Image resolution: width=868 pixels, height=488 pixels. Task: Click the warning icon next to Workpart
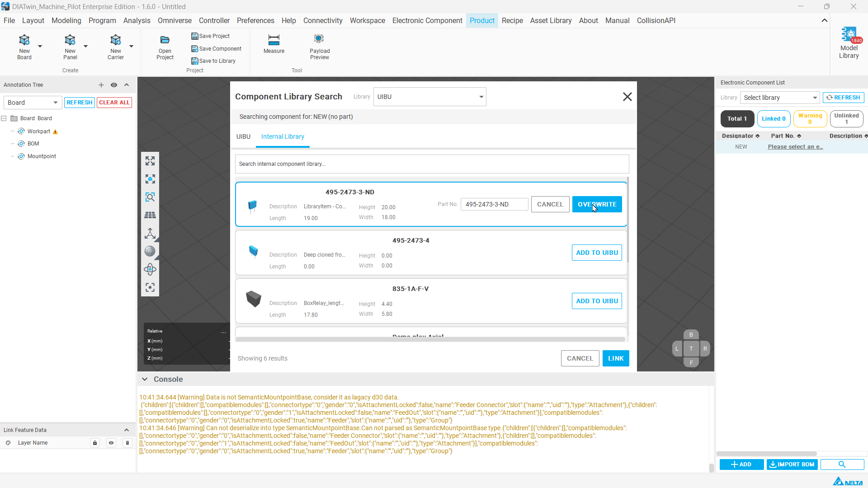[55, 132]
